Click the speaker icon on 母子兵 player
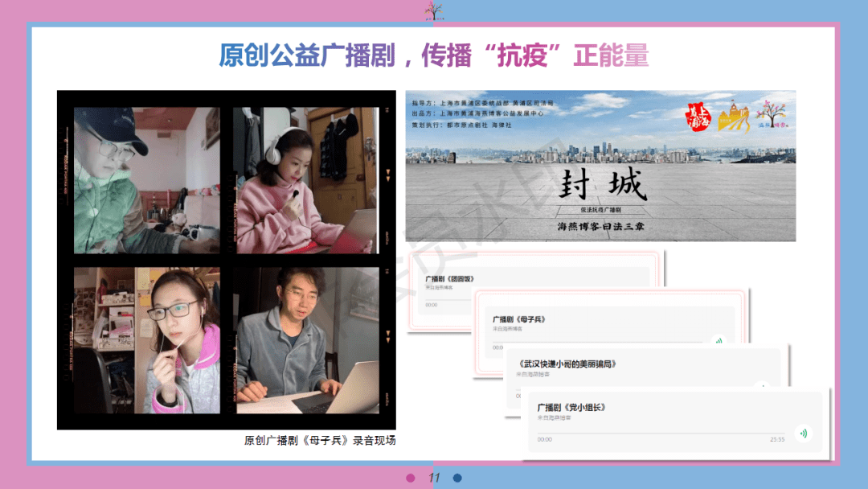 pos(719,341)
